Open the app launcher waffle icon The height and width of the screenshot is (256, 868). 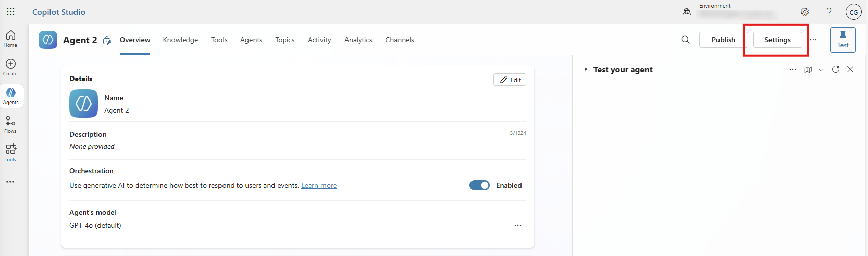(11, 11)
